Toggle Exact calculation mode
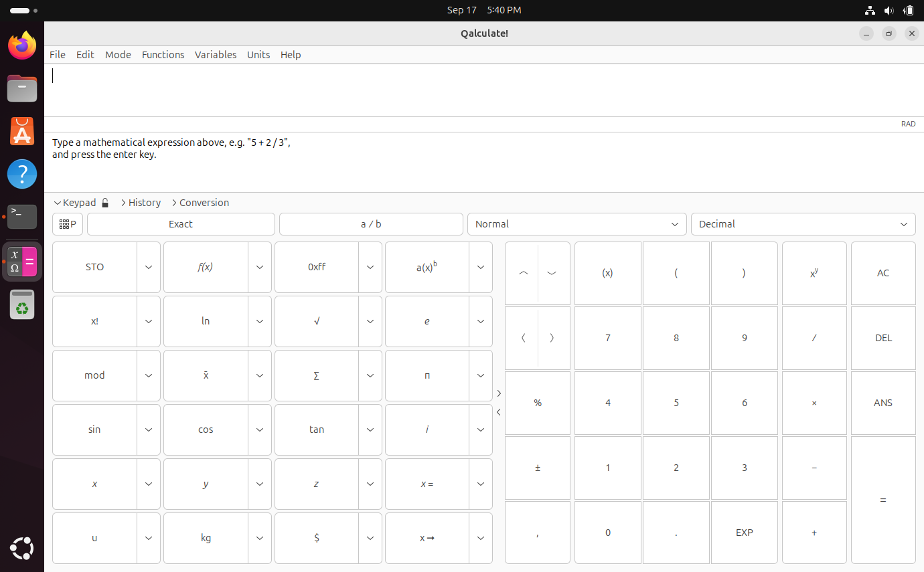924x572 pixels. [x=181, y=223]
